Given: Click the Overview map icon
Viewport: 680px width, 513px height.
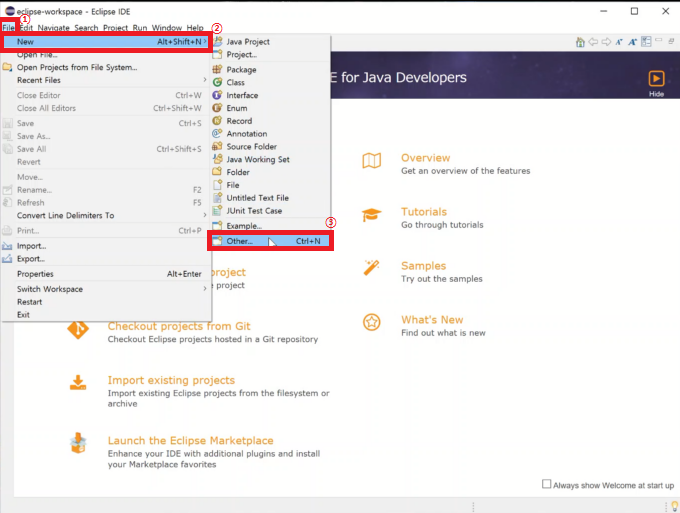Looking at the screenshot, I should click(x=372, y=161).
